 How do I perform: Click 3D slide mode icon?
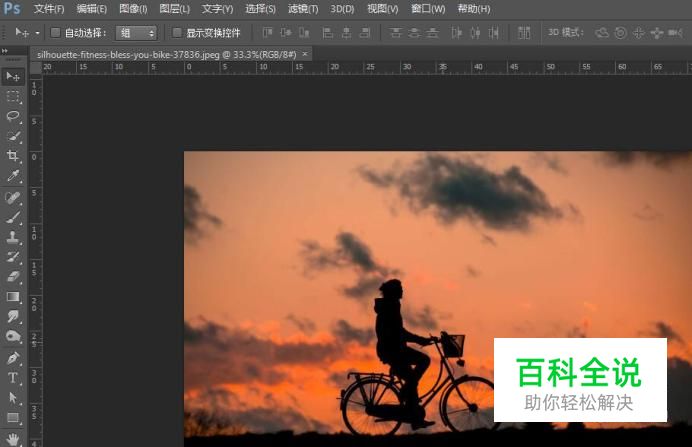coord(657,33)
